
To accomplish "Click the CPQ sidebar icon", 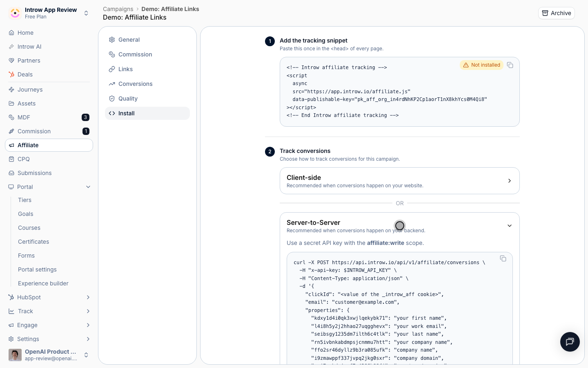I will click(11, 159).
